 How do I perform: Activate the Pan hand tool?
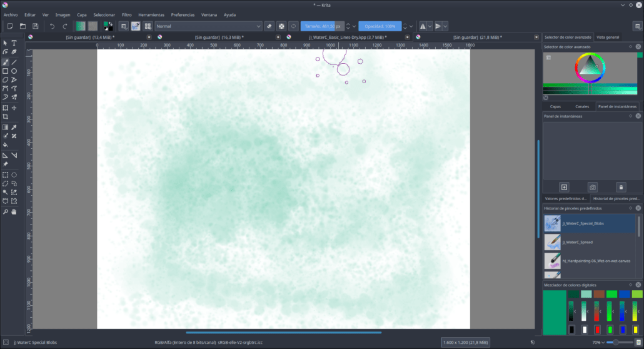pos(14,211)
